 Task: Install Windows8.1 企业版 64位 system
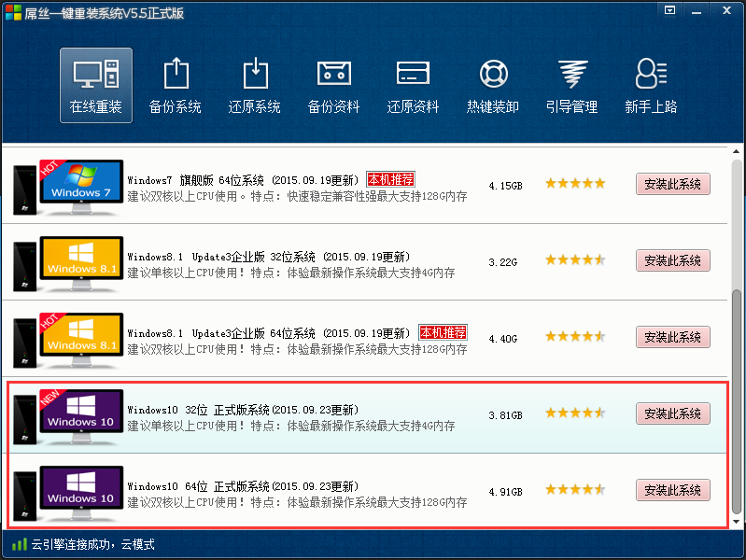672,337
